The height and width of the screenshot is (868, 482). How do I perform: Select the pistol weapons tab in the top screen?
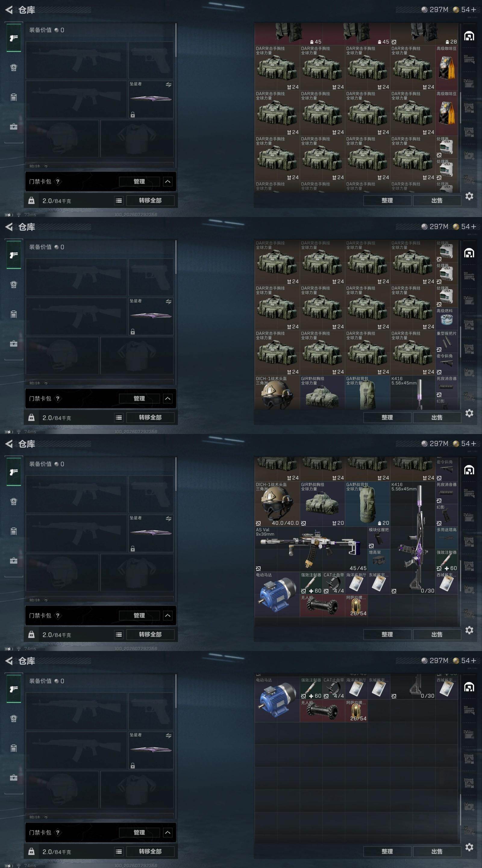pyautogui.click(x=14, y=38)
